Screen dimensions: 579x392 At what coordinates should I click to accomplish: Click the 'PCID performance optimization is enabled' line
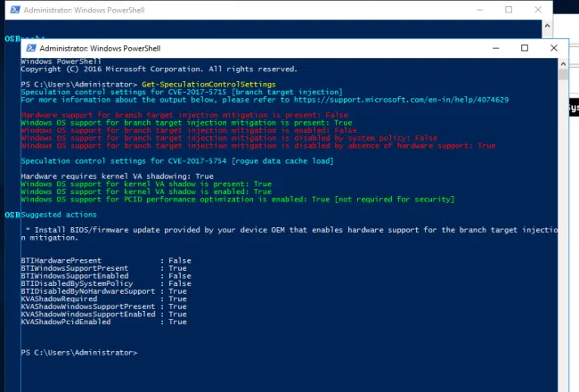click(x=238, y=200)
